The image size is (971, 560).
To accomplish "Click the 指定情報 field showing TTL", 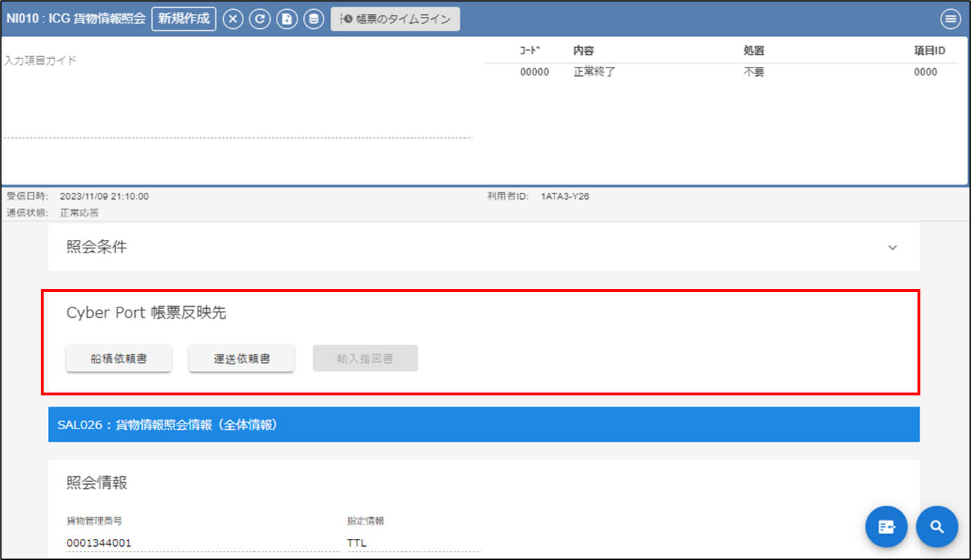I will click(x=413, y=542).
